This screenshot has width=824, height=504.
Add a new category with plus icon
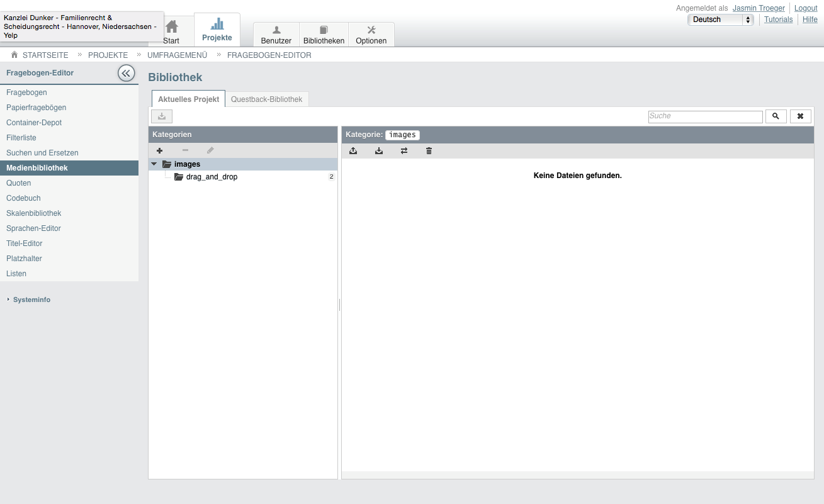point(160,150)
